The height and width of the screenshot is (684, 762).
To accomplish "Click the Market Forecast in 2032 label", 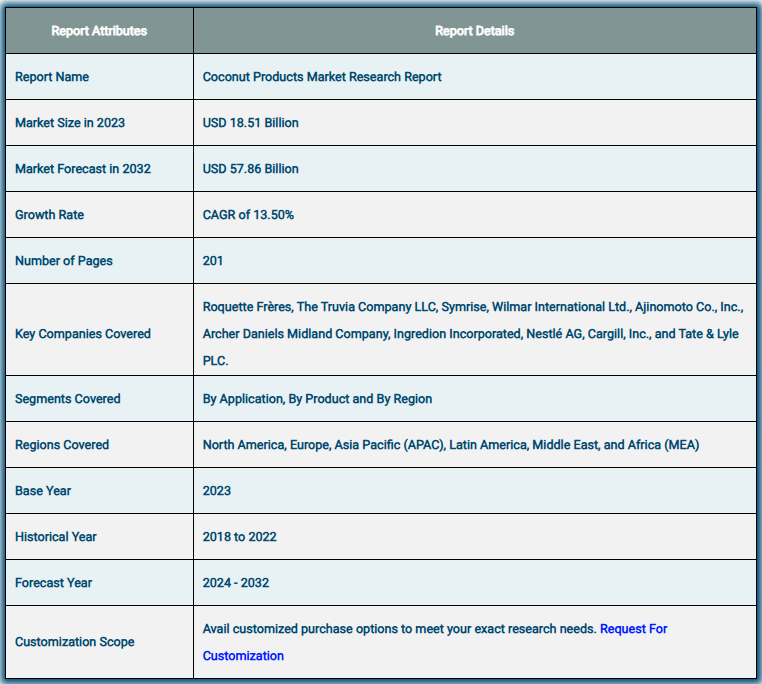I will click(x=83, y=169).
